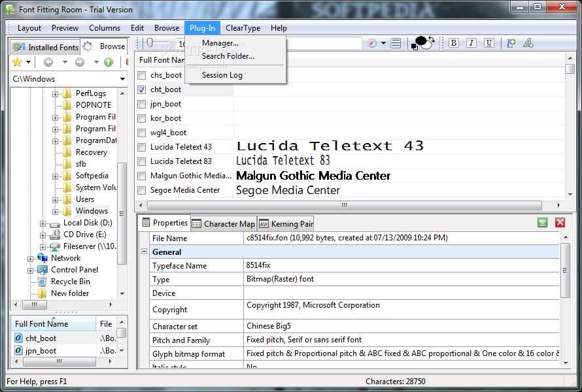Click the properties panel vertical scrollbar thumb
Screen dimensions: 582x392
pos(565,270)
